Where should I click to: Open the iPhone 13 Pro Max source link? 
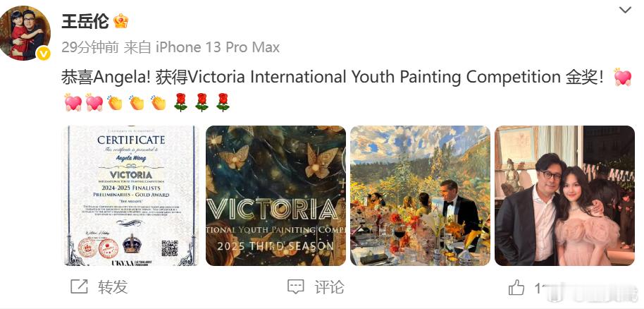click(x=218, y=47)
